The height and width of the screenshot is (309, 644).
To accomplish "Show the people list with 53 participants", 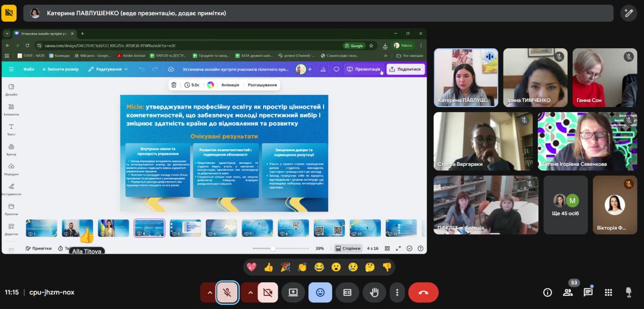I will point(568,292).
